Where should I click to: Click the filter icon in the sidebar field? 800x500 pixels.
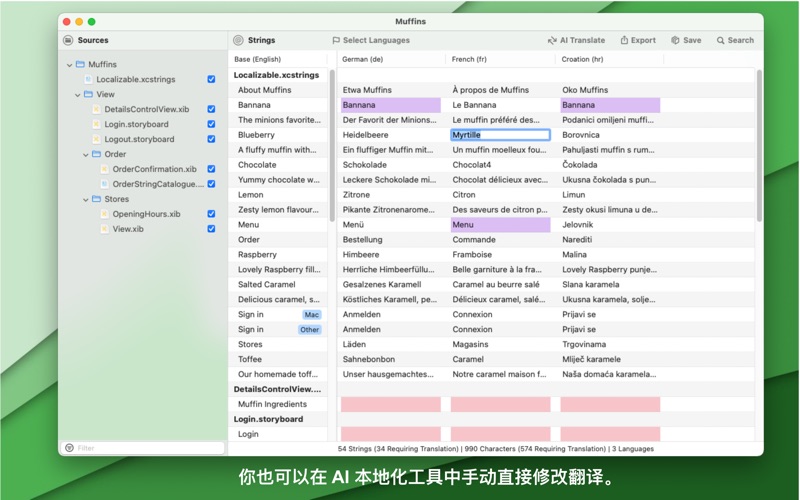tap(69, 448)
